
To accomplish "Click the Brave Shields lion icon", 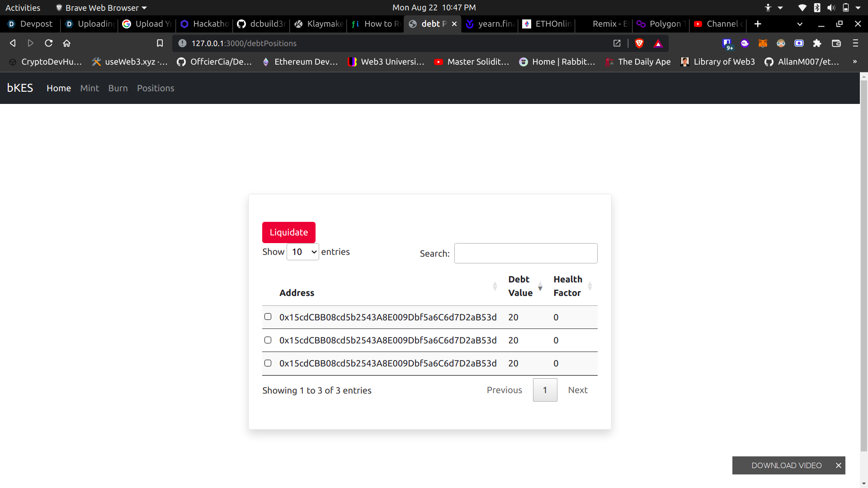I will click(639, 43).
